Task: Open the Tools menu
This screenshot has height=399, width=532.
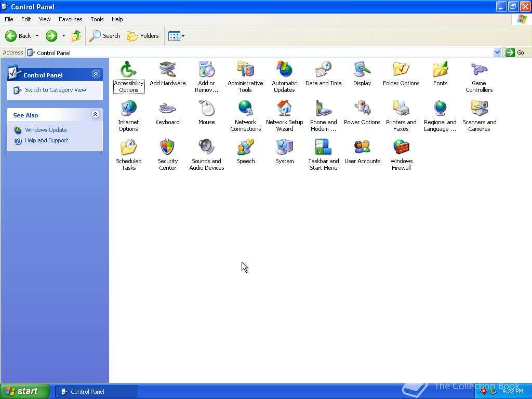Action: pos(97,19)
